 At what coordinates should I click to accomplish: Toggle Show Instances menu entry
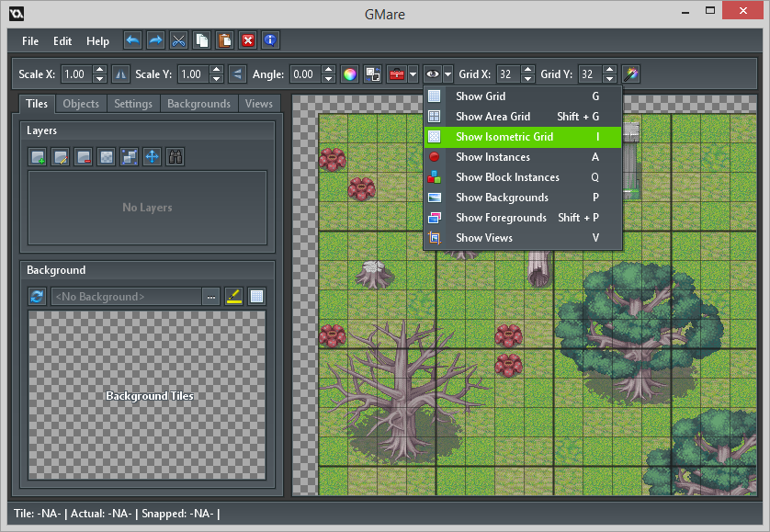[523, 157]
